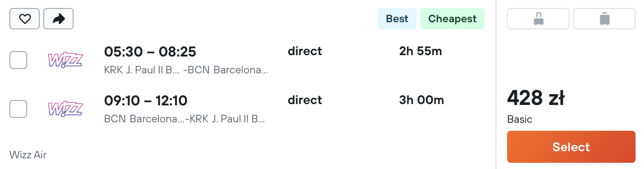Click the orange Select button
The image size is (644, 169).
[571, 147]
